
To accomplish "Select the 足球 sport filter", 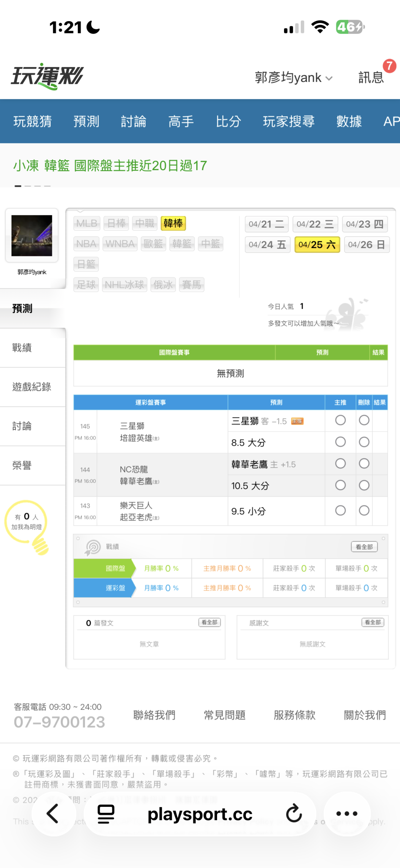I will pos(86,285).
